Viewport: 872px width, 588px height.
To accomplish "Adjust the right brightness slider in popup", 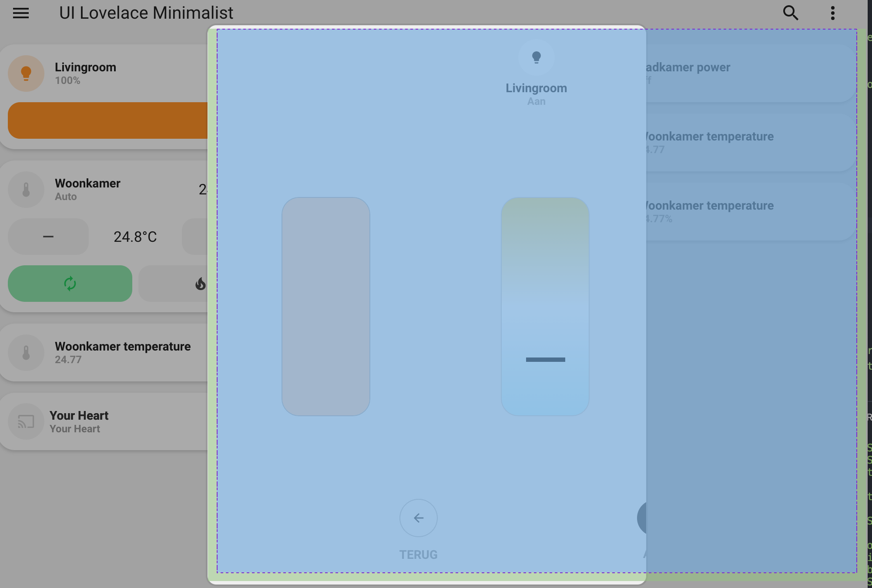I will (x=545, y=306).
